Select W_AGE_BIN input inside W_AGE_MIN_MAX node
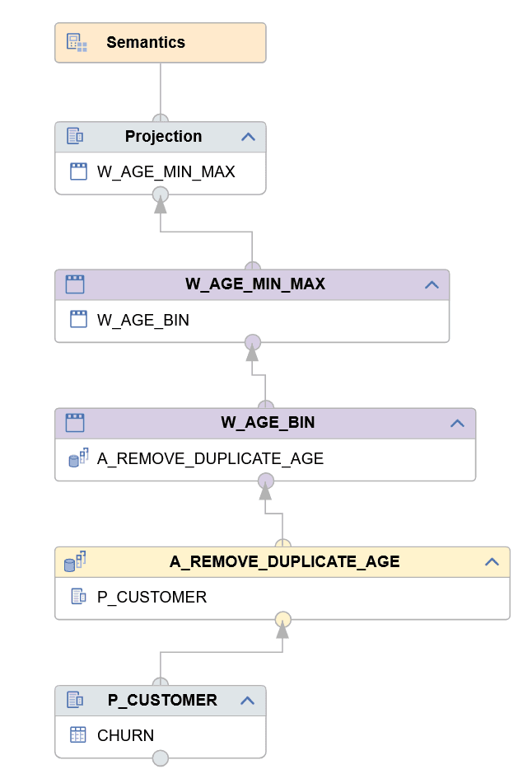 (x=143, y=320)
